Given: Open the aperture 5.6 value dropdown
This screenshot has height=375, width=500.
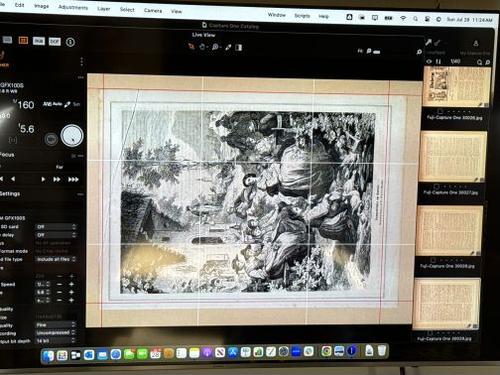Looking at the screenshot, I should [x=43, y=292].
